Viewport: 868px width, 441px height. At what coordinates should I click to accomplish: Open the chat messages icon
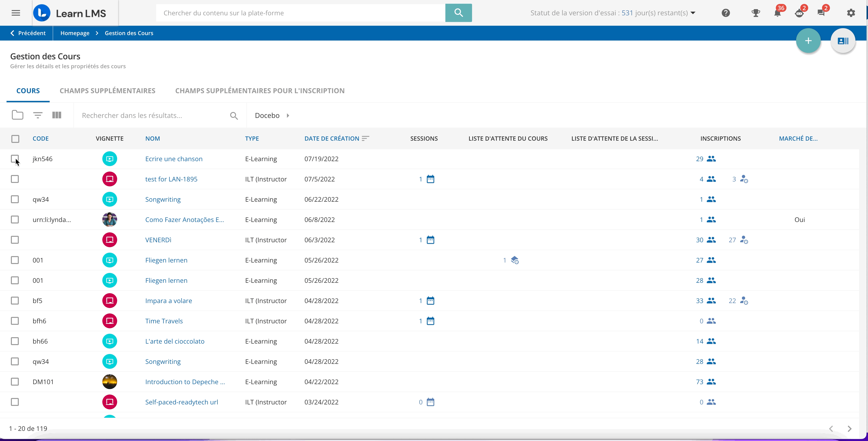click(821, 13)
